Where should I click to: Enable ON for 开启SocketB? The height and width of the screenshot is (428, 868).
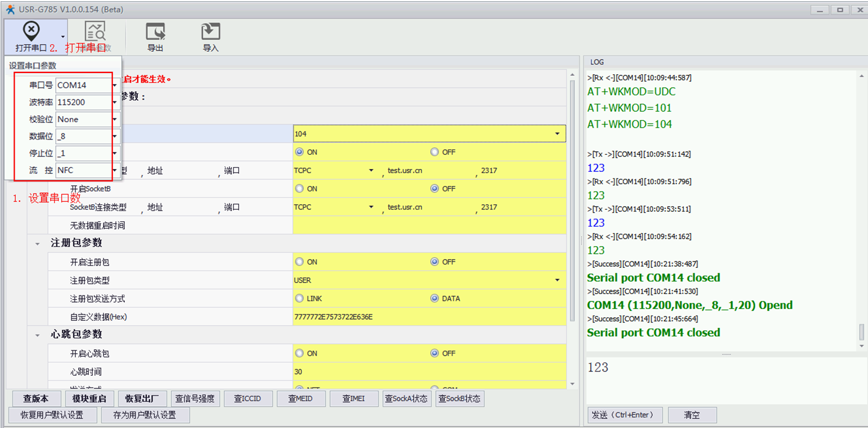pos(300,189)
